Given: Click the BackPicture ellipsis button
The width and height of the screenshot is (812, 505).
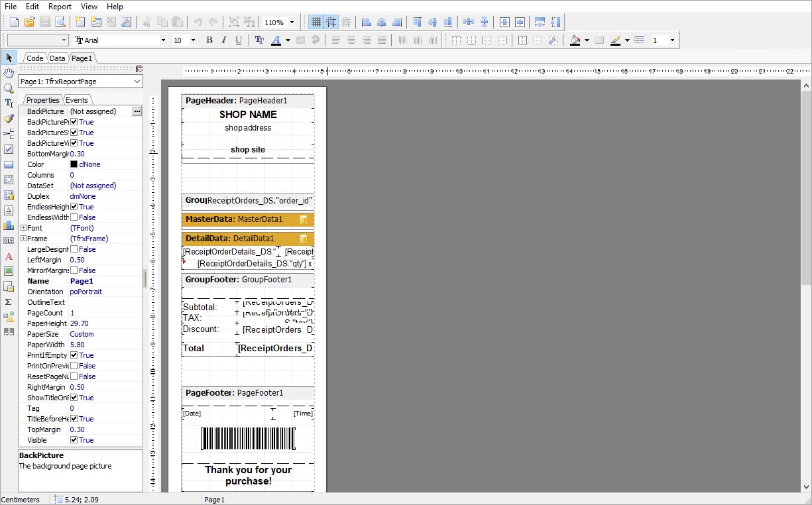Looking at the screenshot, I should click(x=137, y=111).
